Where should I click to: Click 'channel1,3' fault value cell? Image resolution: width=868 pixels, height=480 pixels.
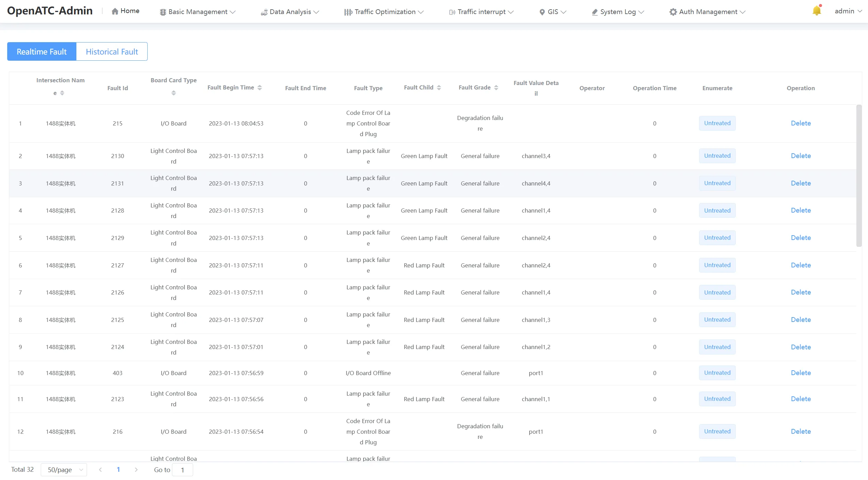pos(536,320)
